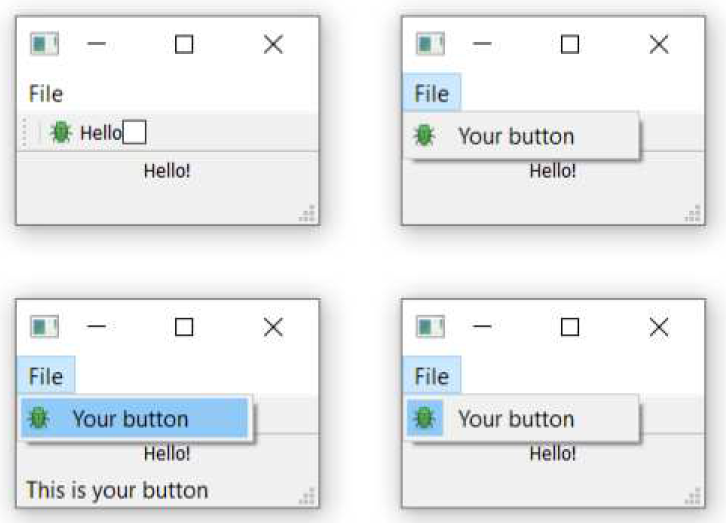Image resolution: width=726 pixels, height=523 pixels.
Task: Click the bug icon in top-right window's dropdown
Action: [424, 136]
